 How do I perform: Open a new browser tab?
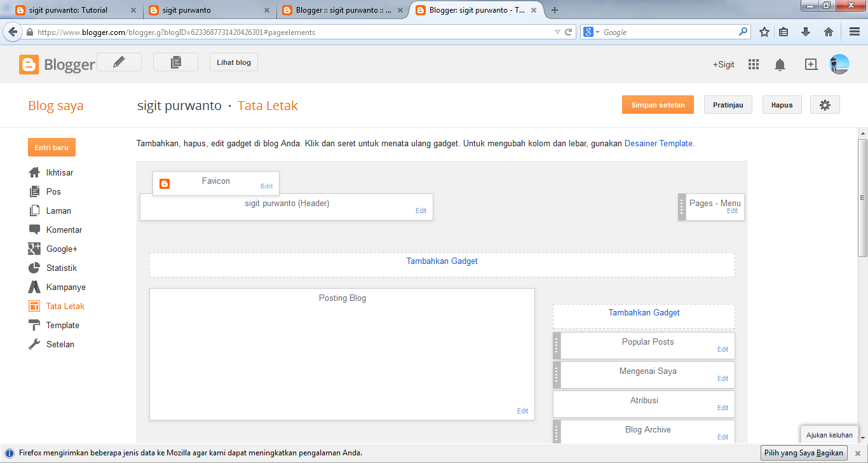pos(555,10)
